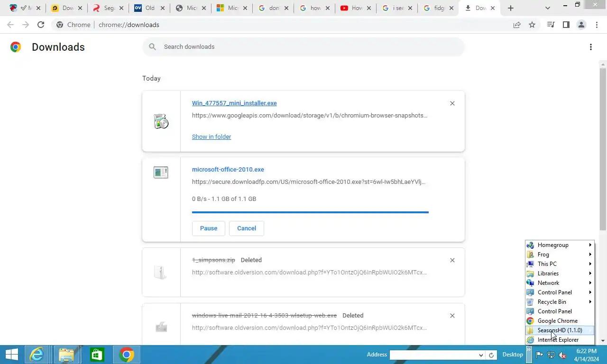Switch to the YouTube tab
This screenshot has width=607, height=364.
pos(355,8)
